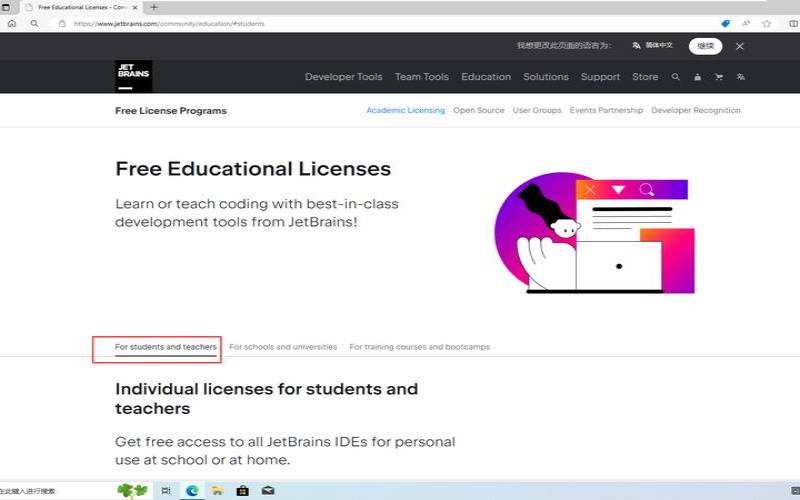
Task: Click the educational licenses illustration
Action: pyautogui.click(x=595, y=233)
